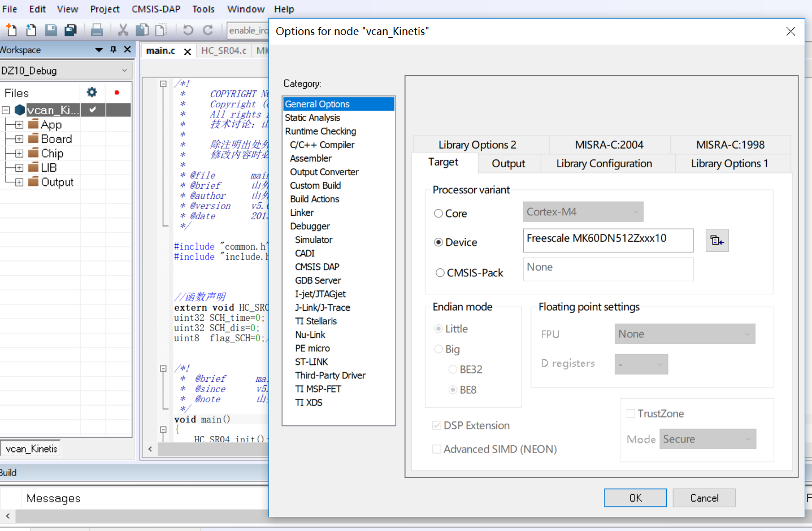Expand the App folder node
Viewport: 812px width, 531px height.
click(x=19, y=125)
